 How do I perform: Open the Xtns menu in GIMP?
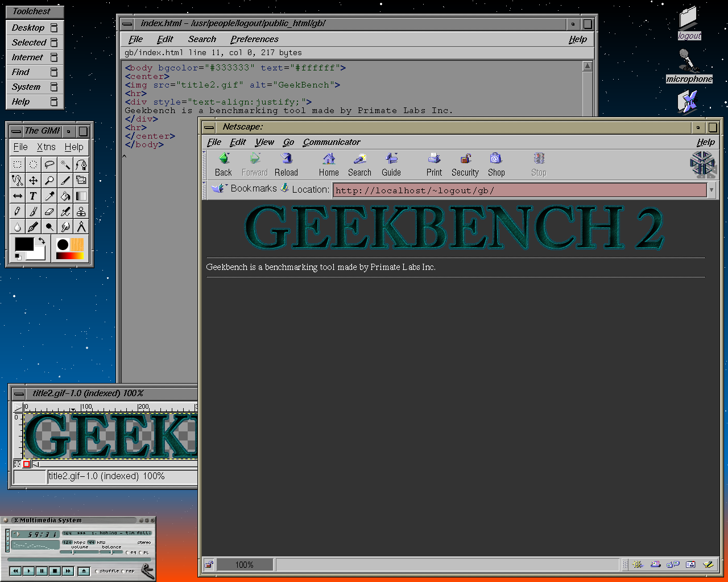pos(46,147)
